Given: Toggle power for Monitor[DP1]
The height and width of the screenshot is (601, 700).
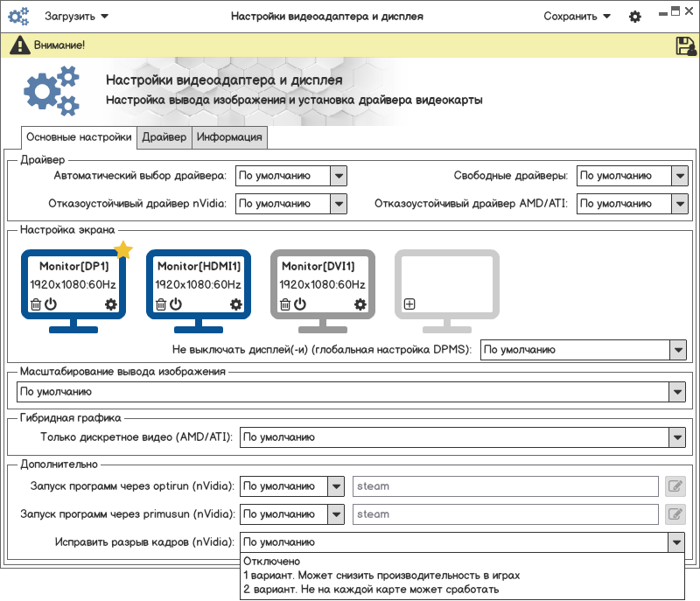Looking at the screenshot, I should coord(51,304).
